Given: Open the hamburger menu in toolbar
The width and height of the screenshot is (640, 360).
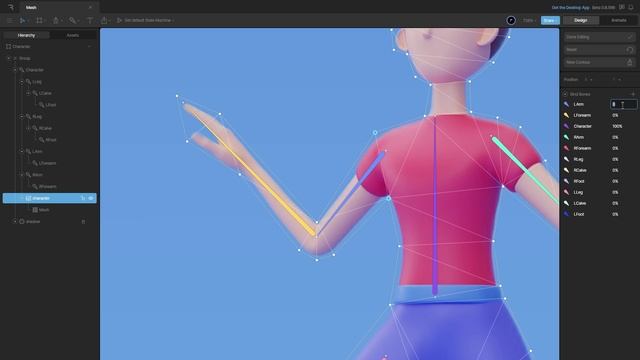Looking at the screenshot, I should coord(9,20).
